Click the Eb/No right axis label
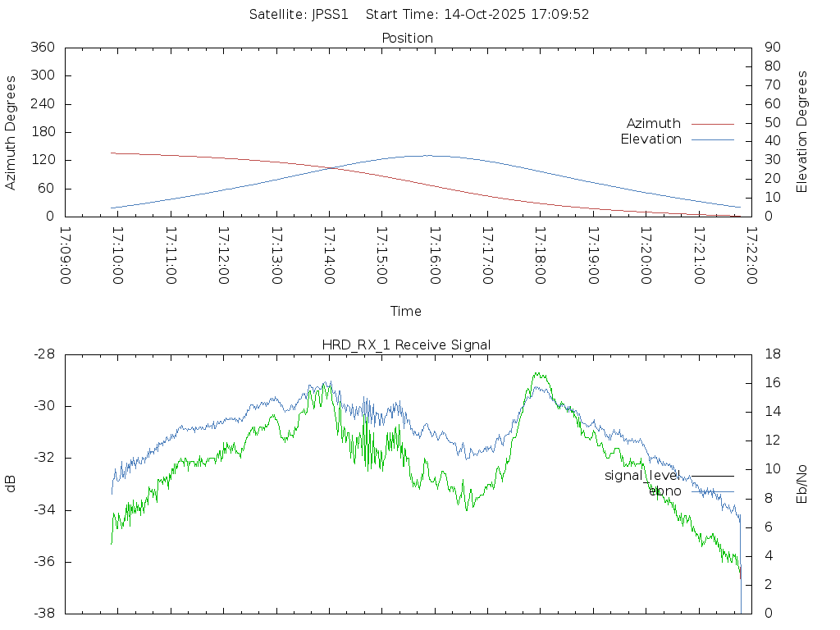The height and width of the screenshot is (630, 840). [x=802, y=483]
